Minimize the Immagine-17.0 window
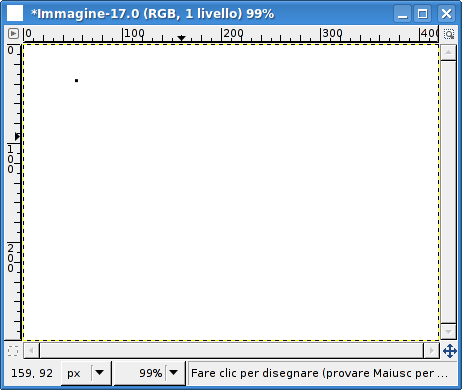462x390 pixels. [x=402, y=14]
